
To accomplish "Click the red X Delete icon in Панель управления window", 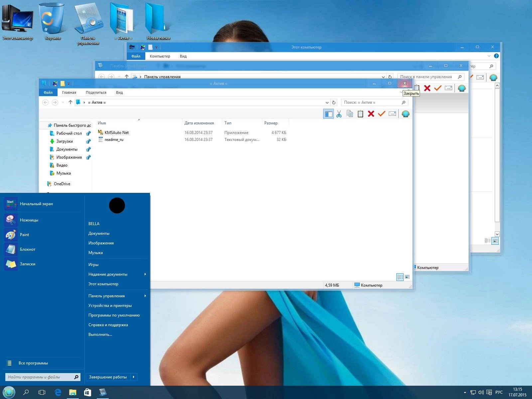I will (x=427, y=88).
